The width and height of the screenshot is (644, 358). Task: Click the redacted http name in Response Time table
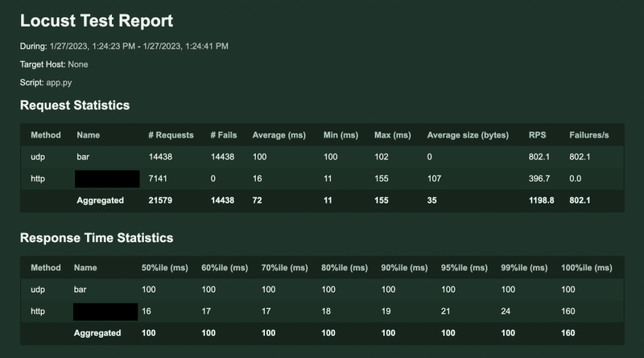105,311
